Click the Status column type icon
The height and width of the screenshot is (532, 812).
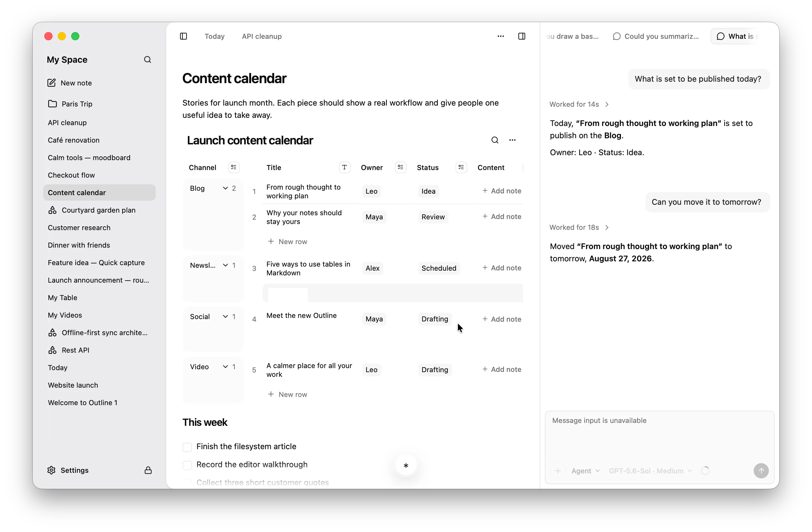tap(461, 167)
